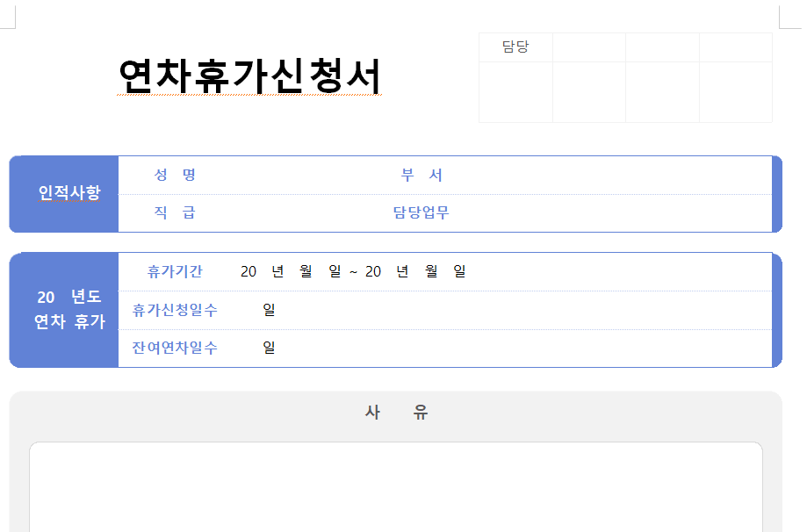Click the 담당업무 duty input field

(544, 213)
